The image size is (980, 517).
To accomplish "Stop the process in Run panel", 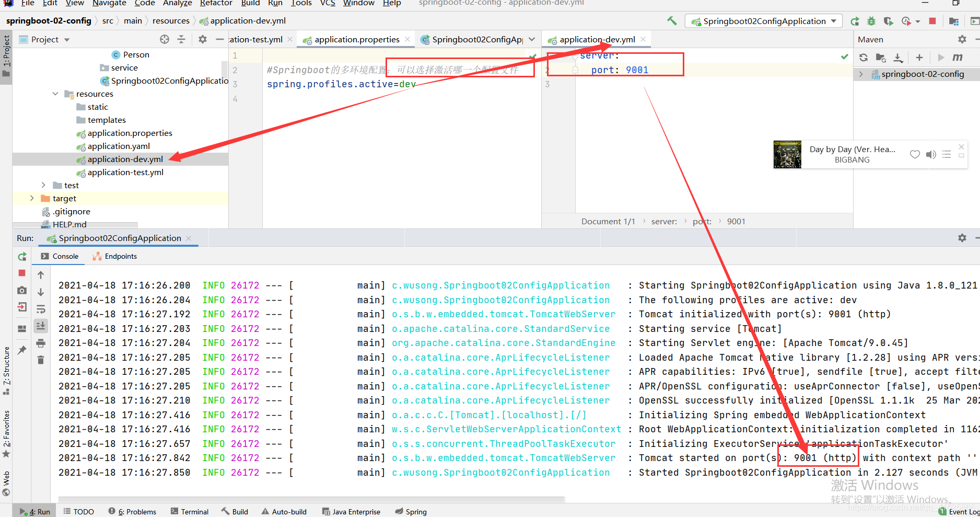I will 22,273.
